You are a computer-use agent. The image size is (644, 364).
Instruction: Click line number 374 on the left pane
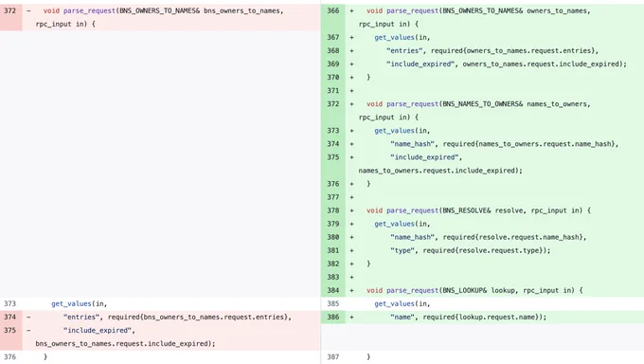click(x=9, y=317)
